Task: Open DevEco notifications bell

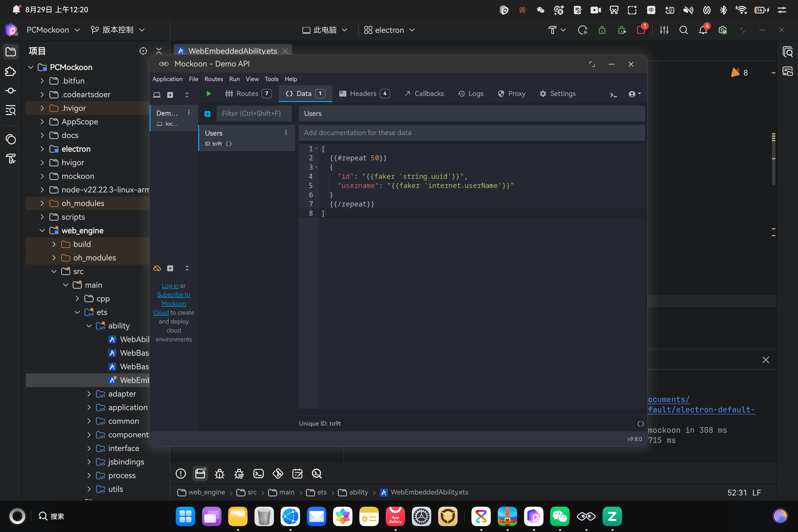Action: click(x=703, y=30)
